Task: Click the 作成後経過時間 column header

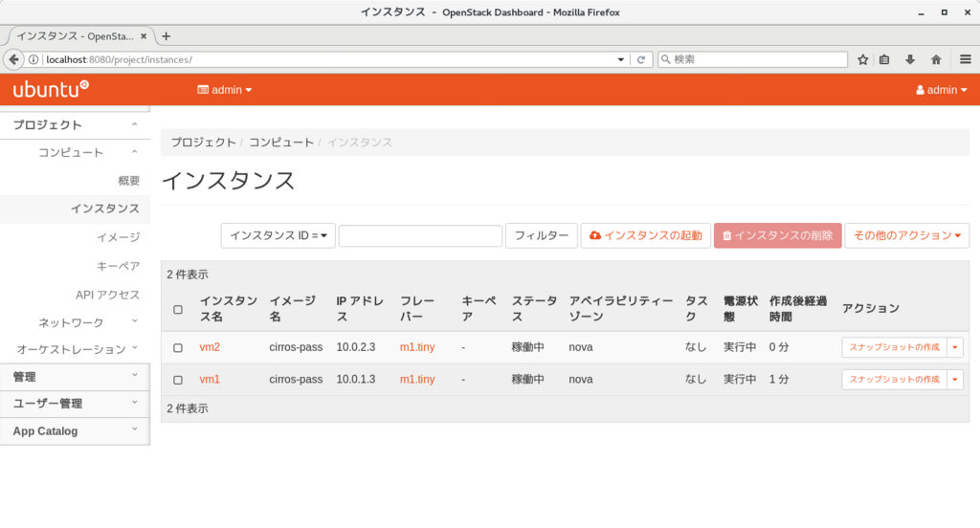Action: pyautogui.click(x=797, y=309)
